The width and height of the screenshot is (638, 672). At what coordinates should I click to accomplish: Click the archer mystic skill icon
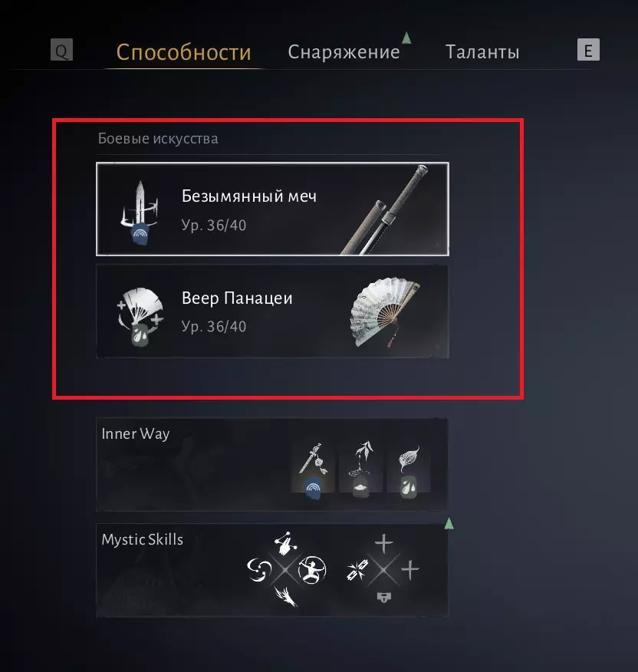click(312, 569)
